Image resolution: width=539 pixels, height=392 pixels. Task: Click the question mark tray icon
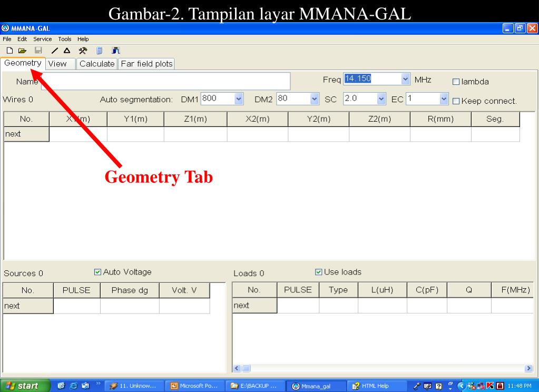(438, 386)
